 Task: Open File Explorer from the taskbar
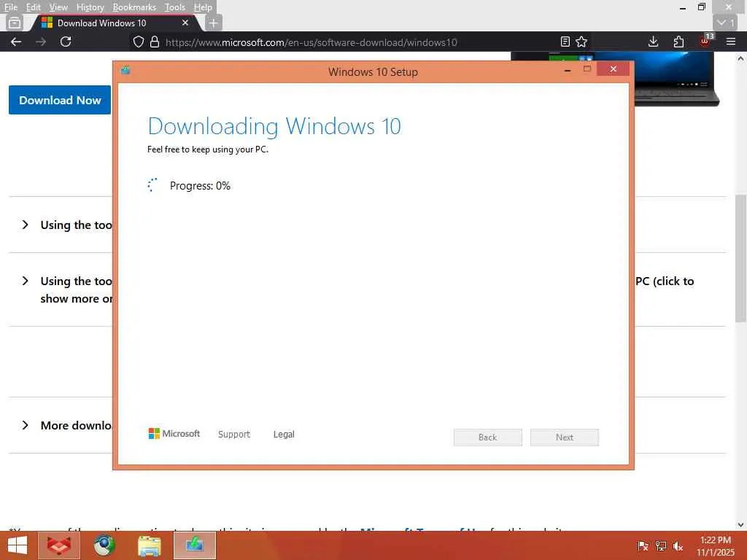click(149, 545)
